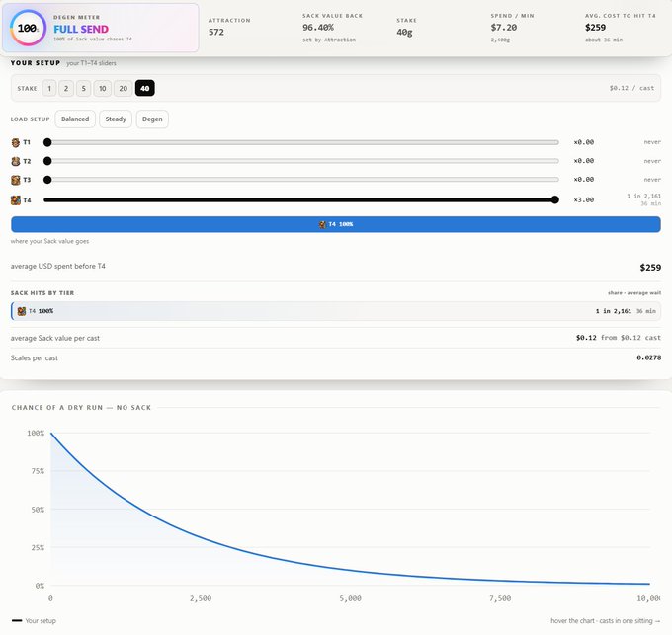Click the Spend / Min value $7.20
672x635 pixels.
504,28
